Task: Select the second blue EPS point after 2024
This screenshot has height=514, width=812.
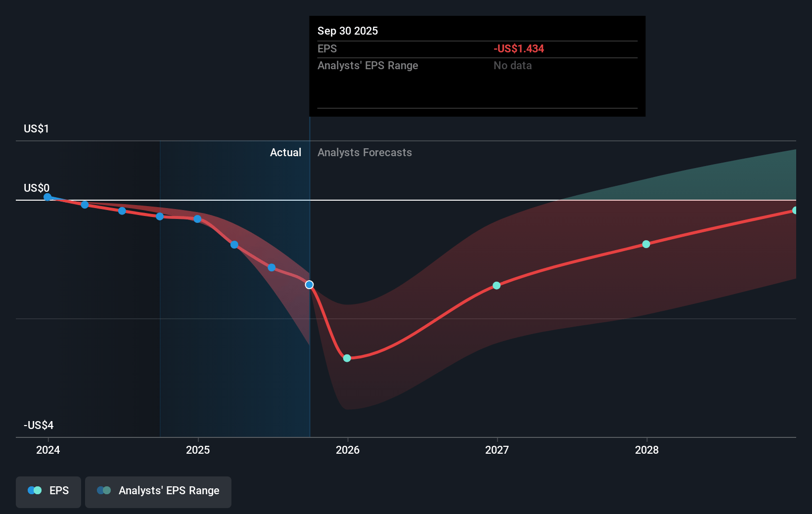Action: pos(85,205)
